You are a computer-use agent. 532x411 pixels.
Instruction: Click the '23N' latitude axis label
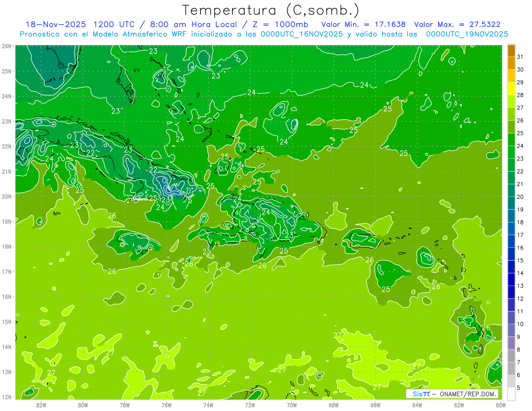(x=6, y=121)
